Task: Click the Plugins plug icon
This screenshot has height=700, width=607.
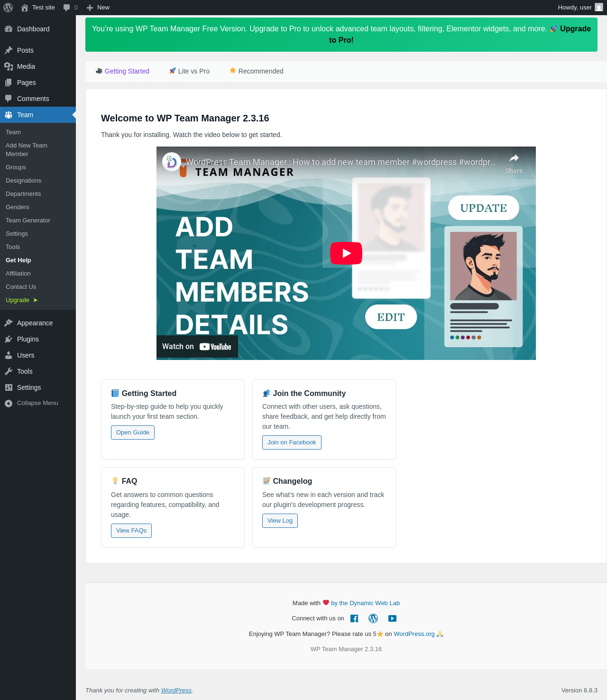Action: click(9, 339)
